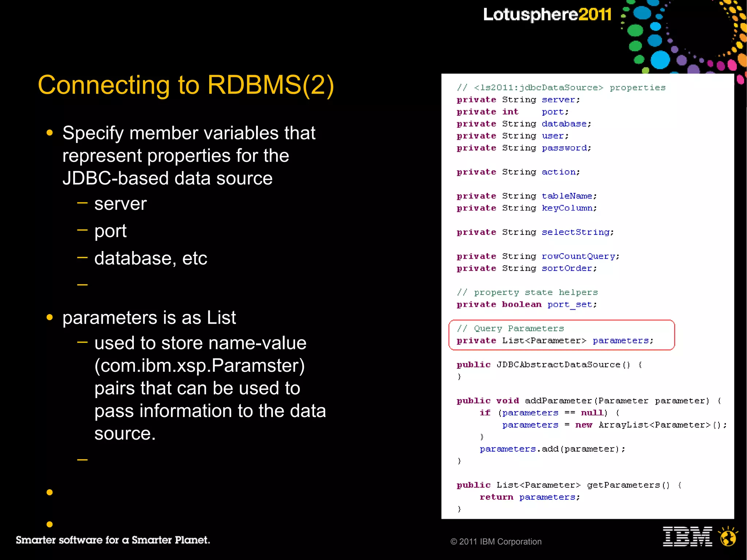Click the 'private String action;' code line

pos(518,172)
